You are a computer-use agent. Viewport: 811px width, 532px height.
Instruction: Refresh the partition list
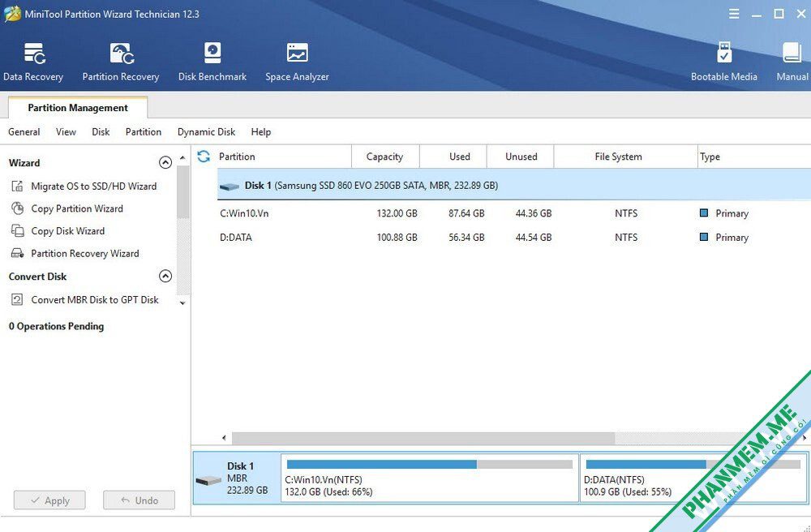[x=204, y=157]
